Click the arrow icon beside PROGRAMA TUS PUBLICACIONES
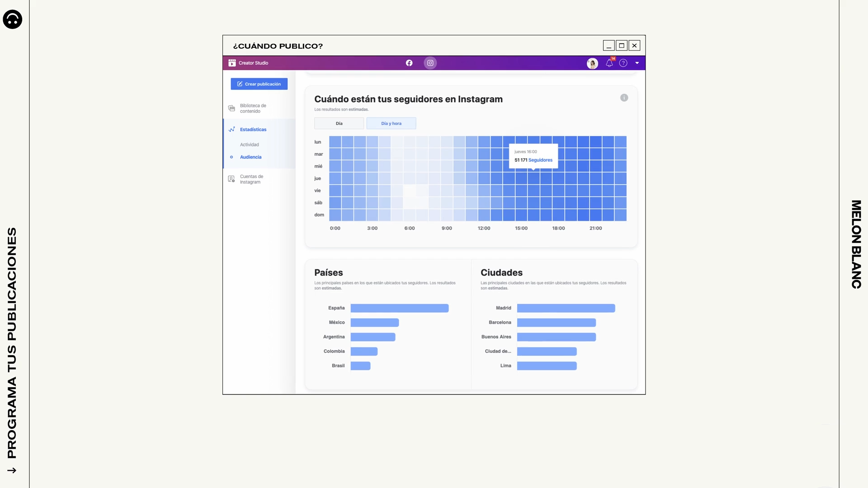 coord(12,470)
